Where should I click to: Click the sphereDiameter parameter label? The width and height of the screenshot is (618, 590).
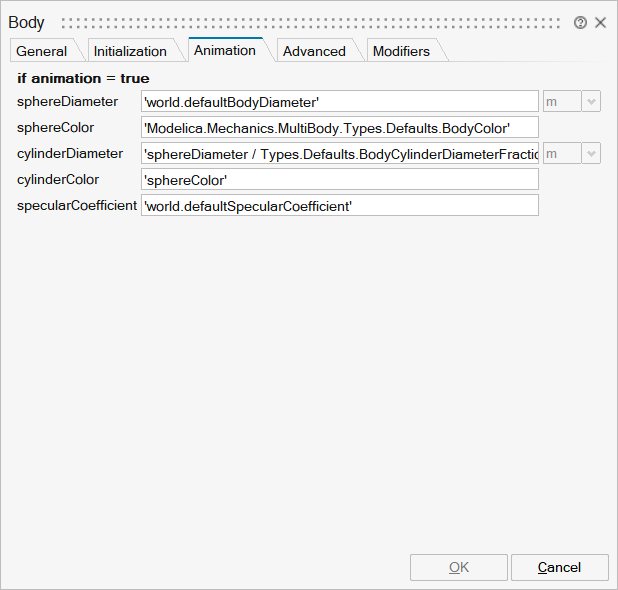[x=67, y=101]
